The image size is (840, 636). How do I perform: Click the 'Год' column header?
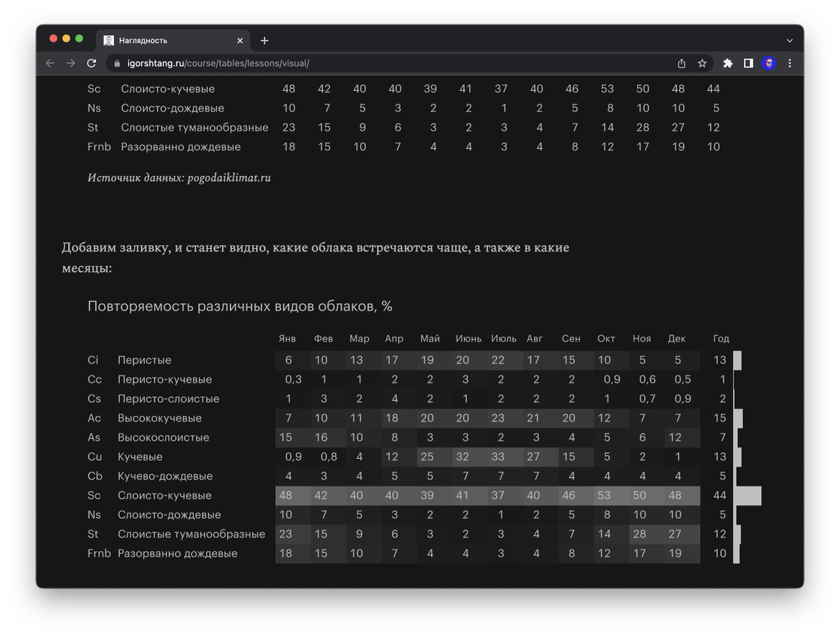point(721,339)
